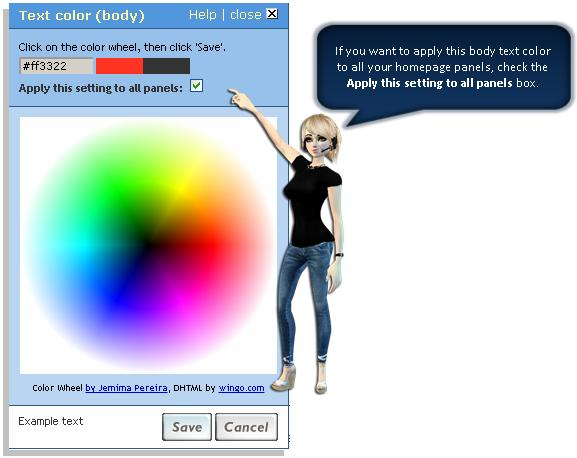Click the close X icon in the header
Image resolution: width=577 pixels, height=458 pixels.
[x=272, y=14]
